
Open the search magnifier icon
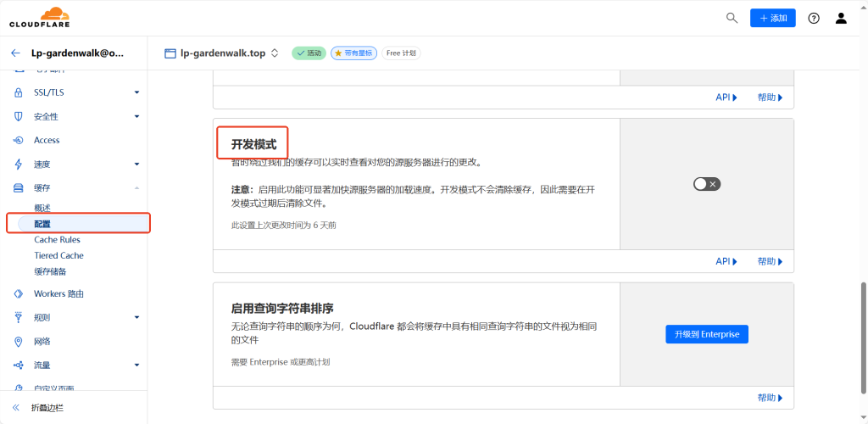tap(732, 18)
